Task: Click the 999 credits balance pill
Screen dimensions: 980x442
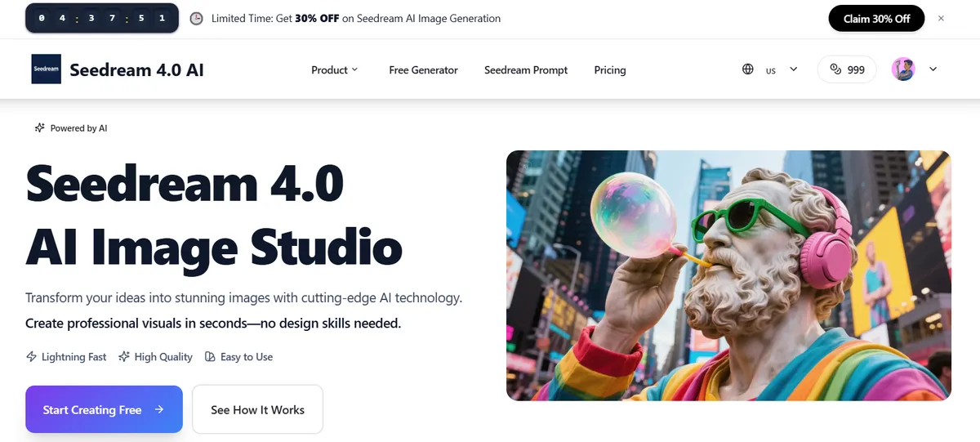Action: click(847, 69)
